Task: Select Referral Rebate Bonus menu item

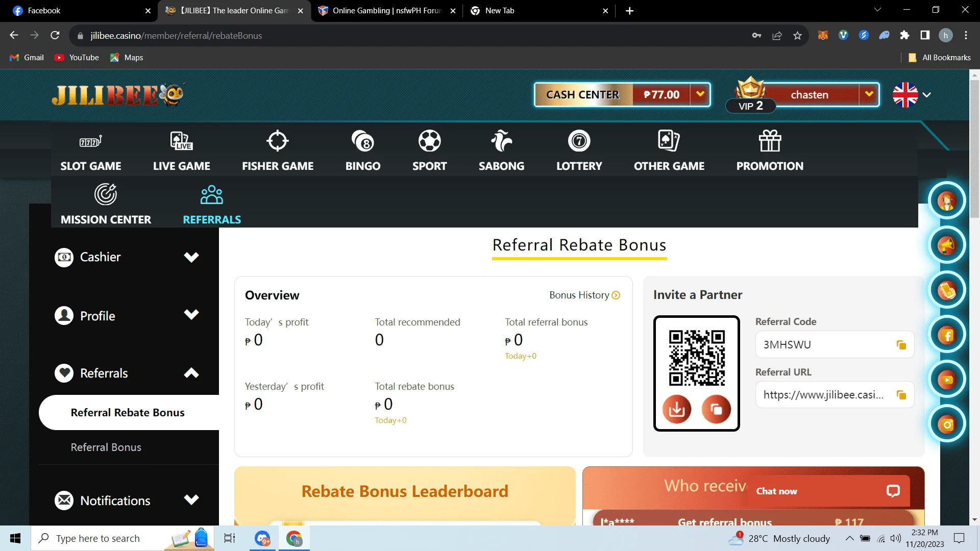Action: 129,413
